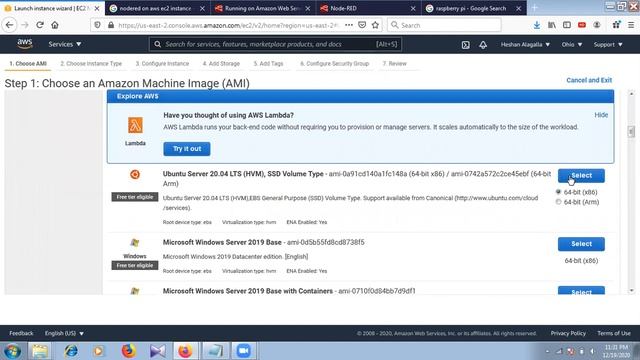Open Terms of Use link
The image size is (640, 360).
(x=613, y=333)
